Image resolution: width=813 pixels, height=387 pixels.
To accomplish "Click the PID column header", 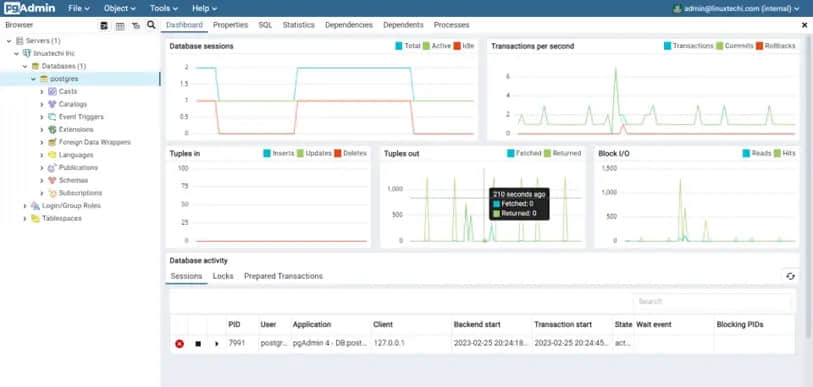I will [242, 325].
